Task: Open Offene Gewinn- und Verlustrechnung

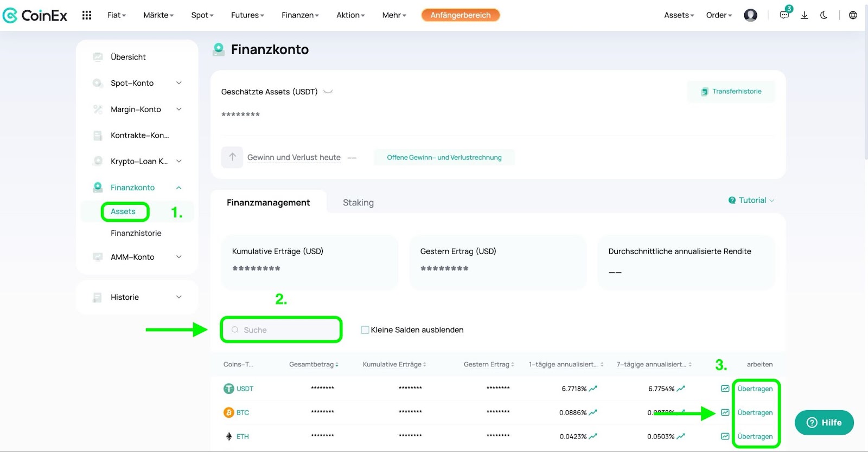Action: pyautogui.click(x=444, y=158)
